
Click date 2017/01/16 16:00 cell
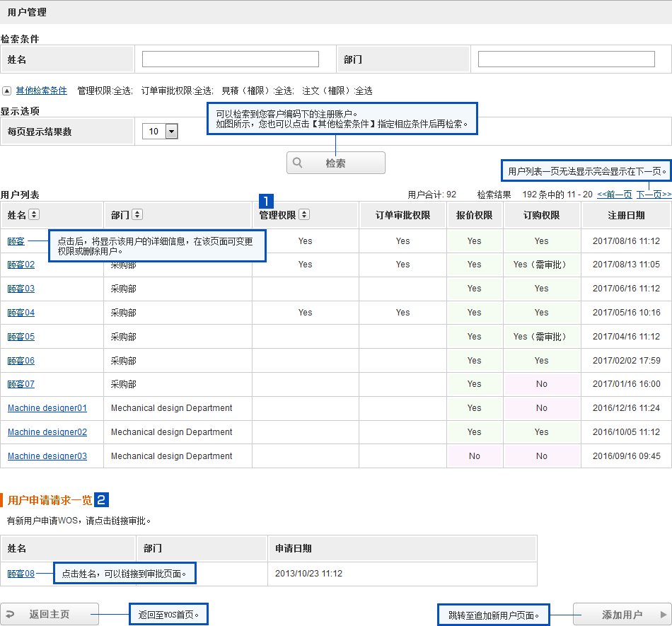click(627, 384)
